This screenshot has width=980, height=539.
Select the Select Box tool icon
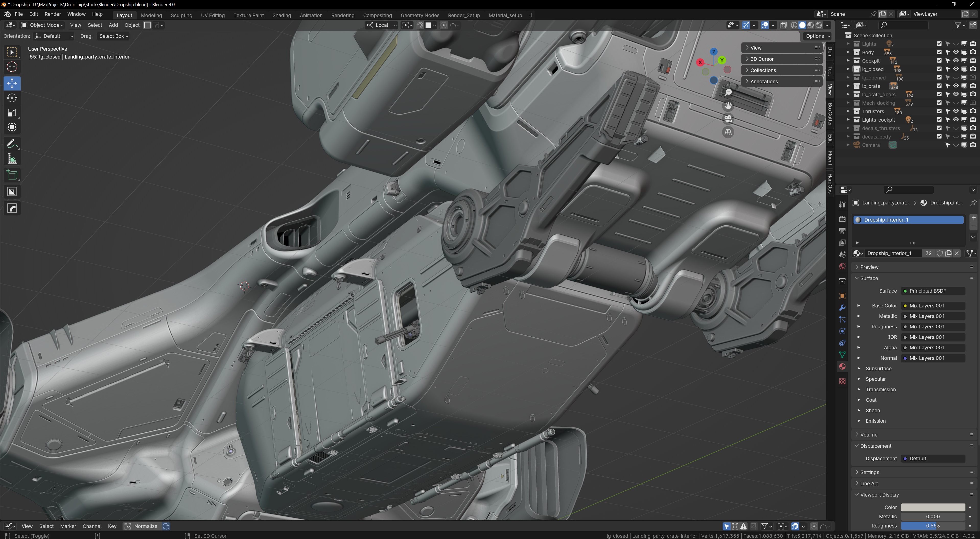tap(12, 52)
